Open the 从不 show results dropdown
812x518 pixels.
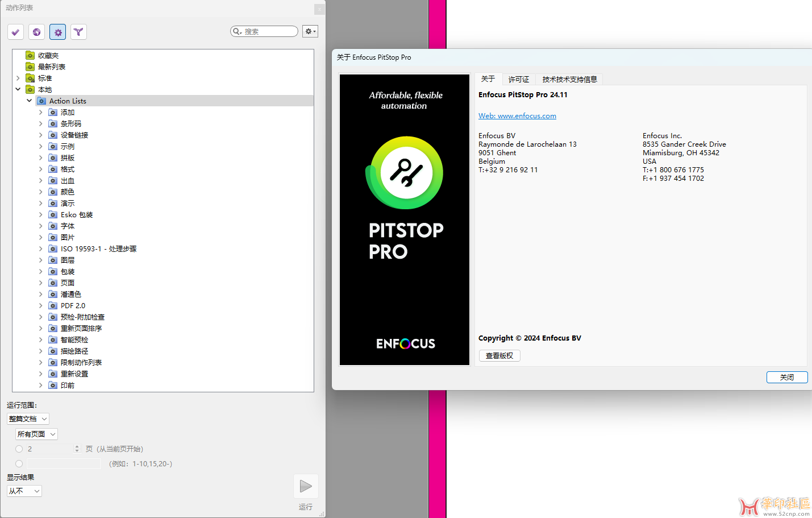[24, 491]
